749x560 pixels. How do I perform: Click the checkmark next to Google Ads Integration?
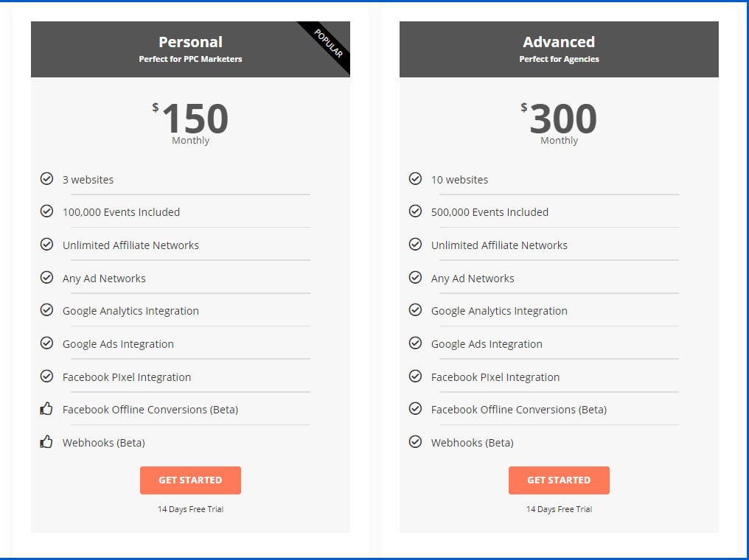[47, 343]
